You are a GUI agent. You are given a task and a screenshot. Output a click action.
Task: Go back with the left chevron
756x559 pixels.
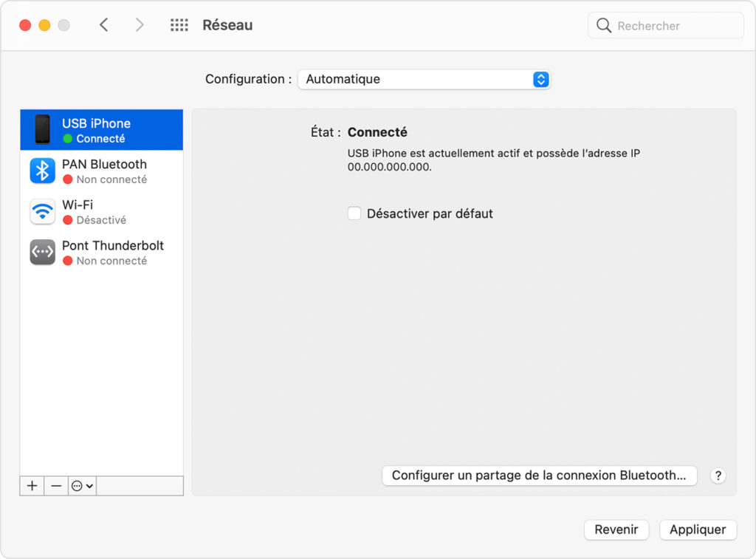(x=103, y=24)
